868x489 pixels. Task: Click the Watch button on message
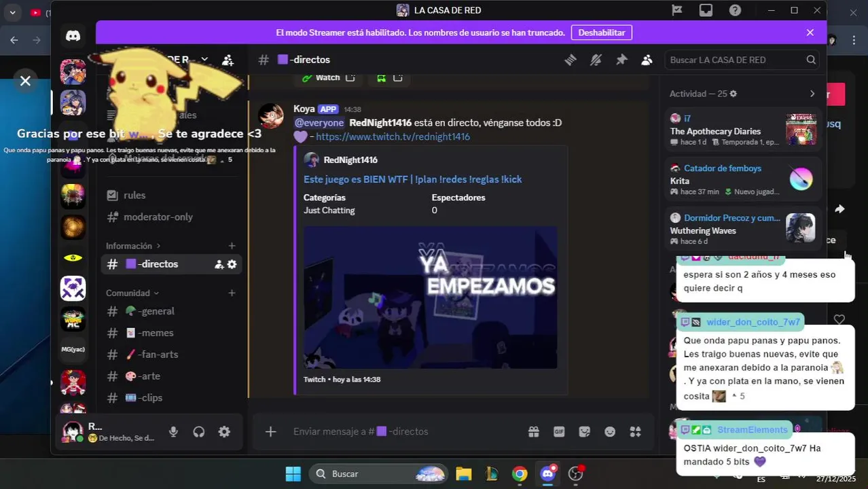click(329, 77)
